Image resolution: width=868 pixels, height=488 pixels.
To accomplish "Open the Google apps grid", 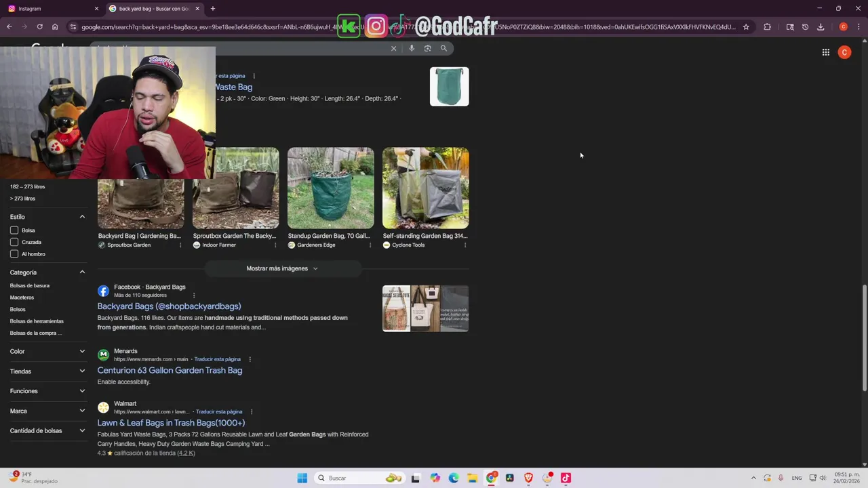I will [x=826, y=52].
